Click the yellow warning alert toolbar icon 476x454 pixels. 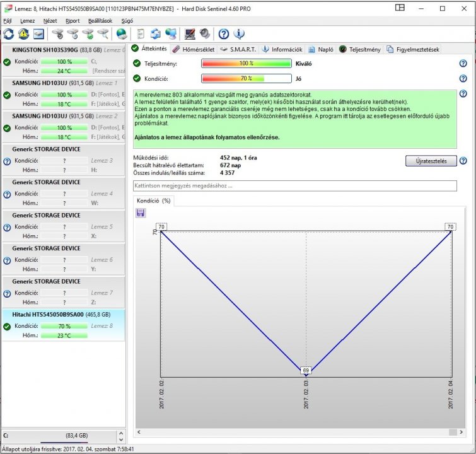click(x=24, y=34)
